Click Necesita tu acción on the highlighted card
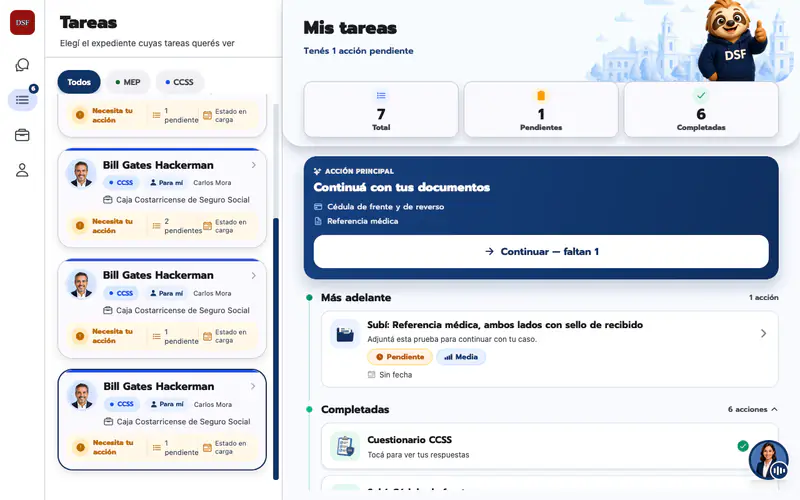This screenshot has width=800, height=500. [113, 447]
